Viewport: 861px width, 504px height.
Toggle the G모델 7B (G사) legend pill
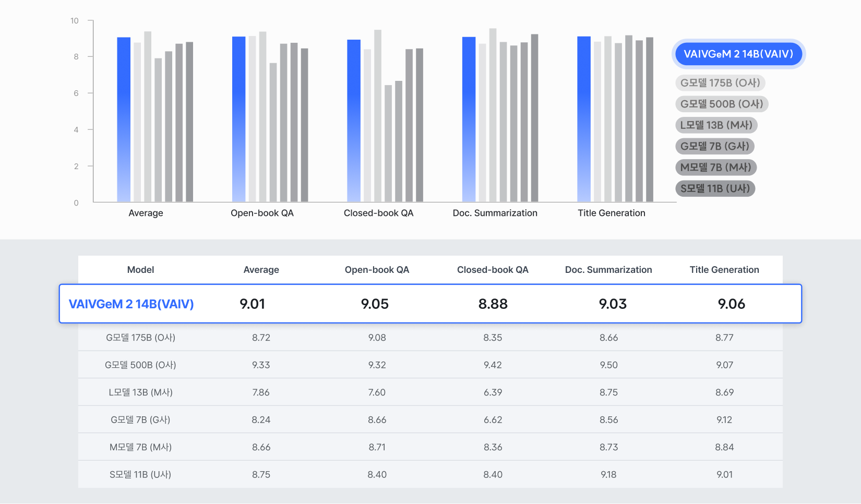pos(715,146)
